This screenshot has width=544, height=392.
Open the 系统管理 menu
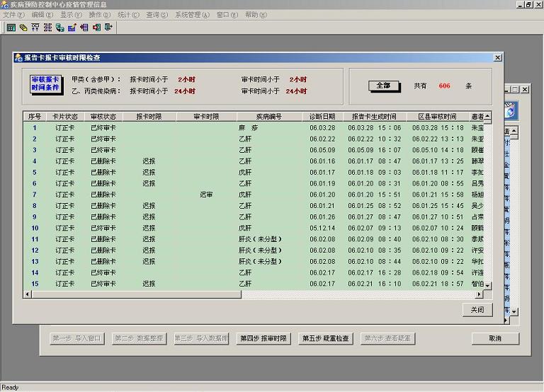[192, 14]
